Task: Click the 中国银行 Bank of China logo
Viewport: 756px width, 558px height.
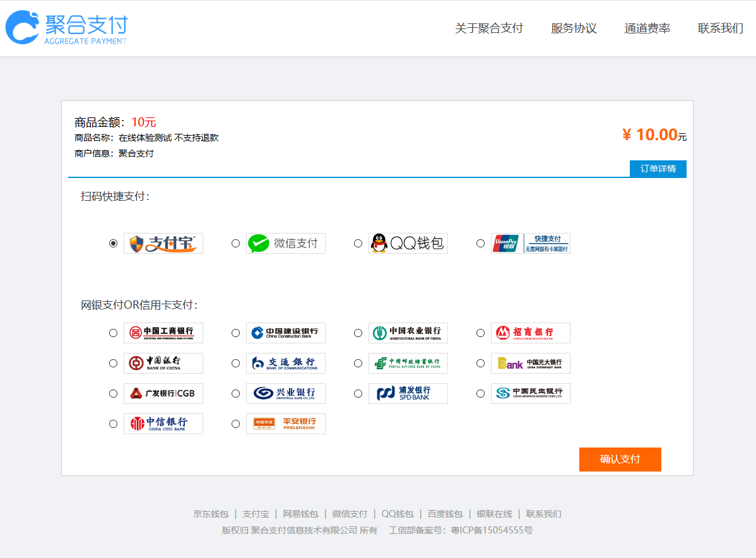Action: coord(163,363)
